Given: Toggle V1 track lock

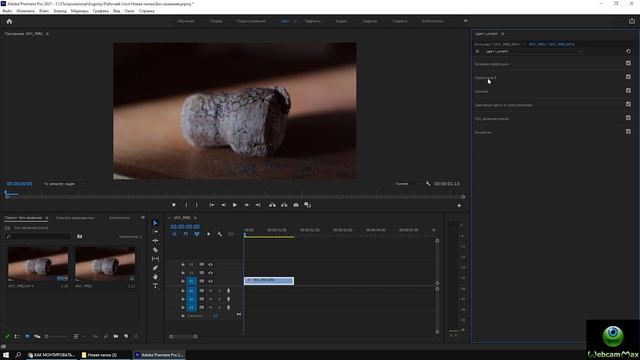Looking at the screenshot, I should click(x=182, y=281).
